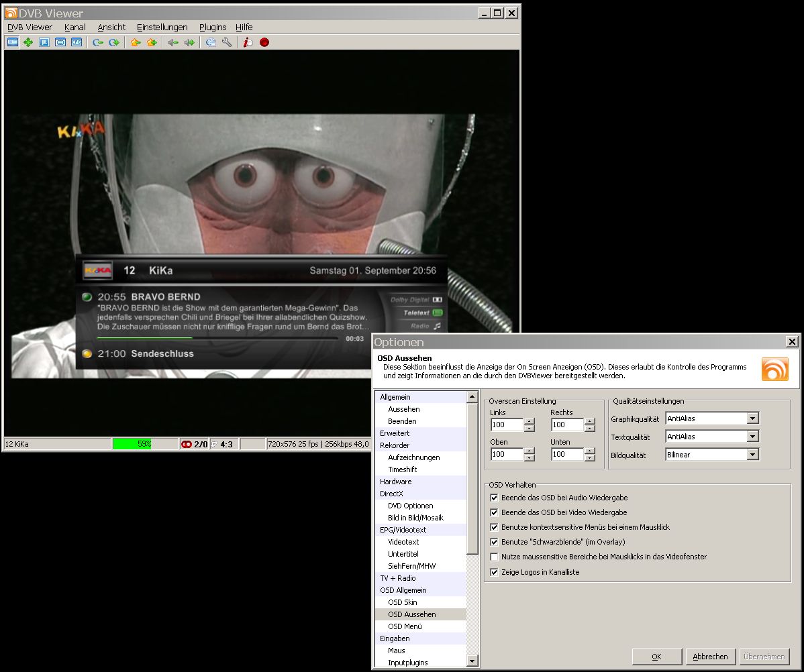Click the red record button in toolbar
The height and width of the screenshot is (672, 804).
(x=264, y=42)
